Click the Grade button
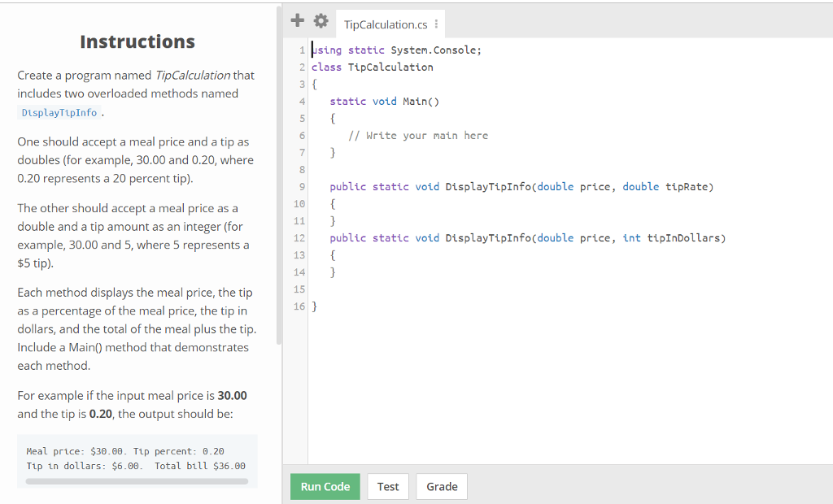Screen dimensions: 833x504 (x=442, y=486)
